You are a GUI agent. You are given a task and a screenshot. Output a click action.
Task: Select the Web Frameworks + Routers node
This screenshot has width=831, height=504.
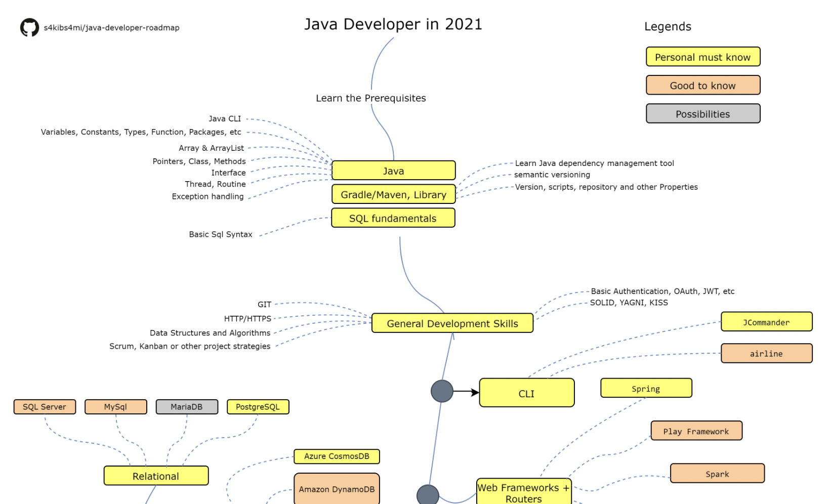pyautogui.click(x=524, y=491)
